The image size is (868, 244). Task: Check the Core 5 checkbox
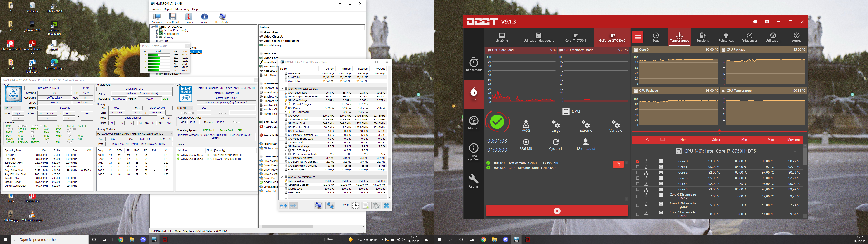(x=637, y=189)
